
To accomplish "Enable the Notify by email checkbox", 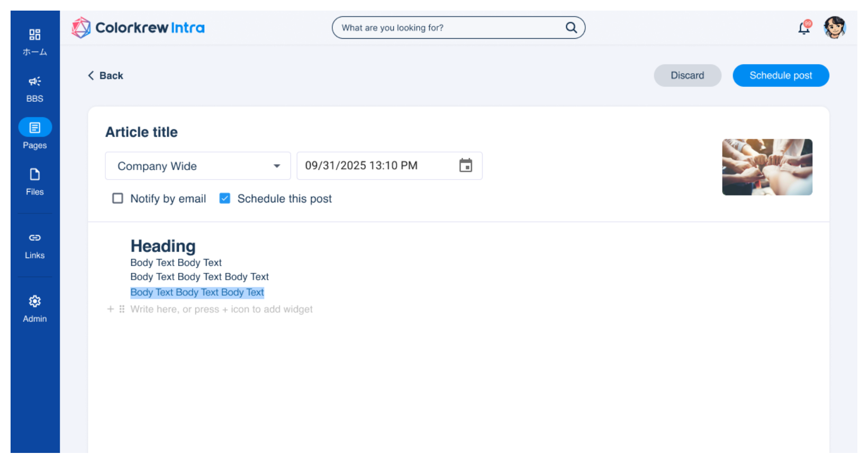I will [117, 199].
